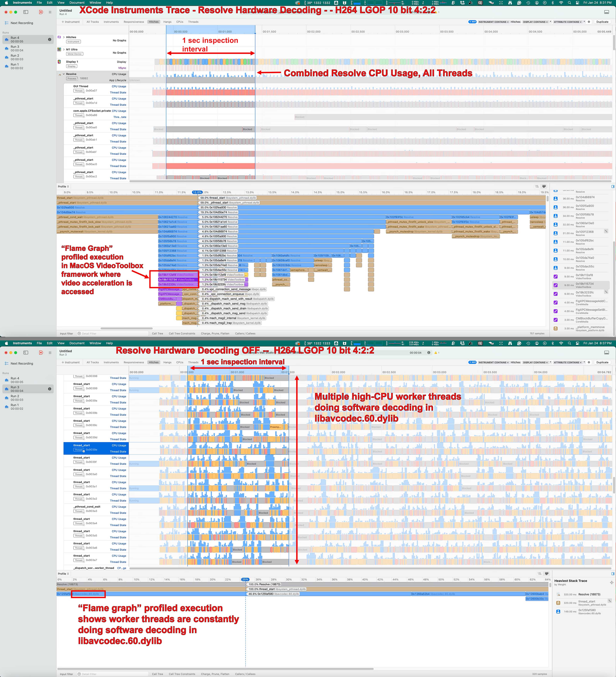616x677 pixels.
Task: Switch to call tree list view, bottom window
Action: pyautogui.click(x=539, y=574)
